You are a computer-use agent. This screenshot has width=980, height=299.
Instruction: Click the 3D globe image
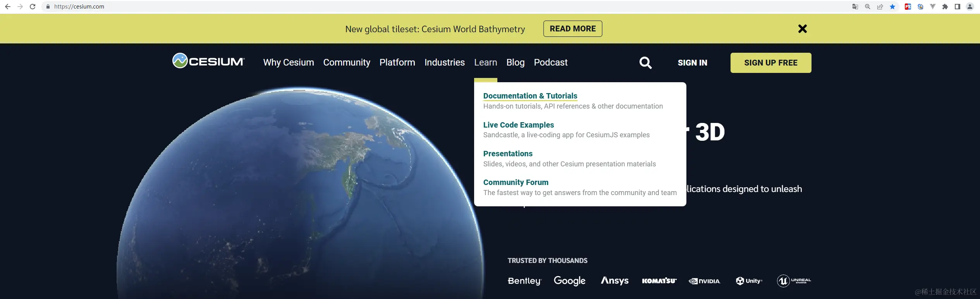point(300,193)
